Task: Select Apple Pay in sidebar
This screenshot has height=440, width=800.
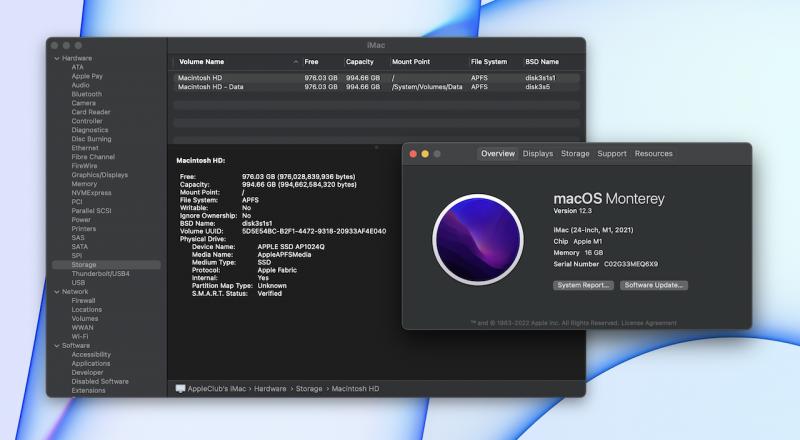Action: [87, 76]
